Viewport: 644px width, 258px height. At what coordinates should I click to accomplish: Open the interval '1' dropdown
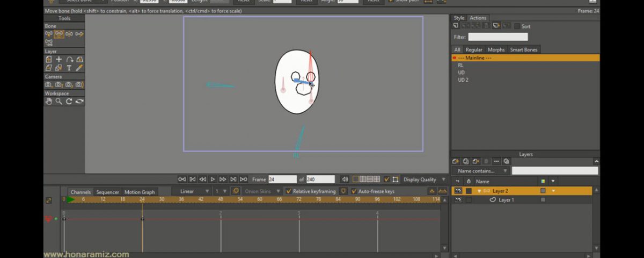point(221,191)
